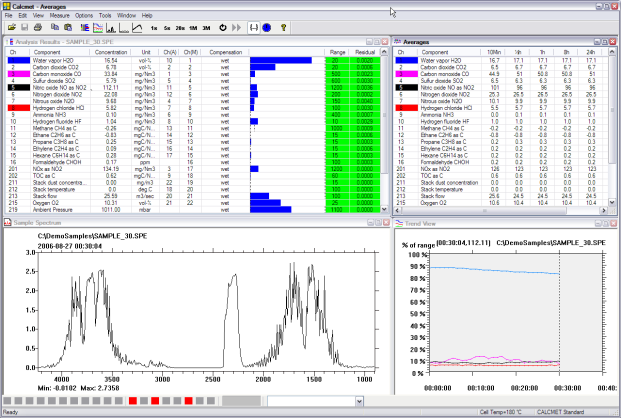Click the Calcmet application icon in title bar
This screenshot has height=418, width=621.
[x=6, y=6]
